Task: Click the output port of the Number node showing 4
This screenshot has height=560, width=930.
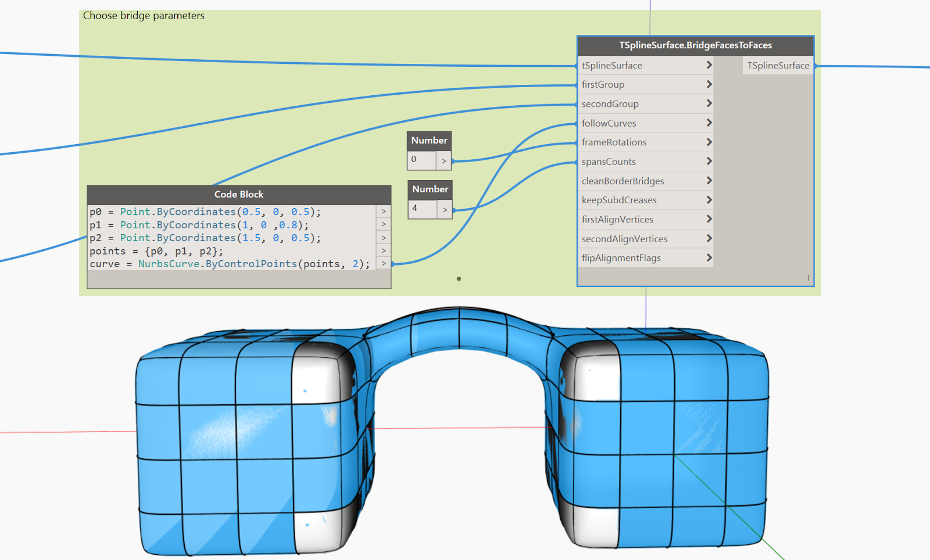Action: (x=445, y=209)
